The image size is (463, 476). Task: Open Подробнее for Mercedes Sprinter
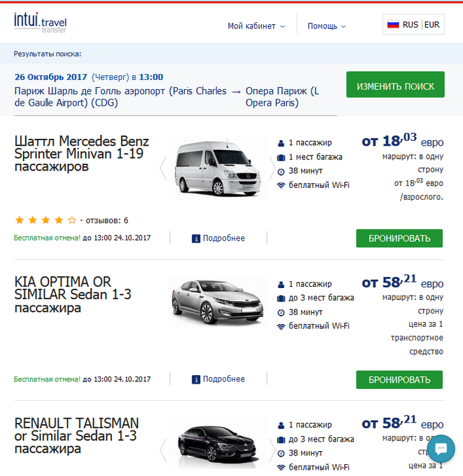pos(224,238)
